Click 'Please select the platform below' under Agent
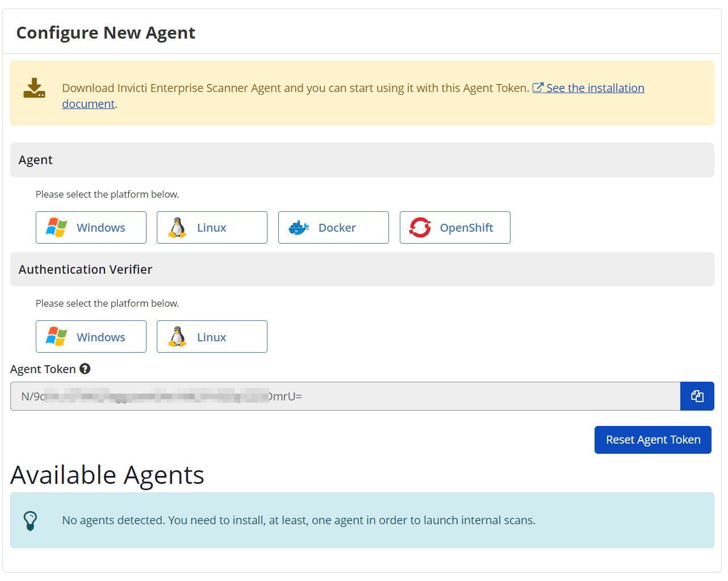 107,194
